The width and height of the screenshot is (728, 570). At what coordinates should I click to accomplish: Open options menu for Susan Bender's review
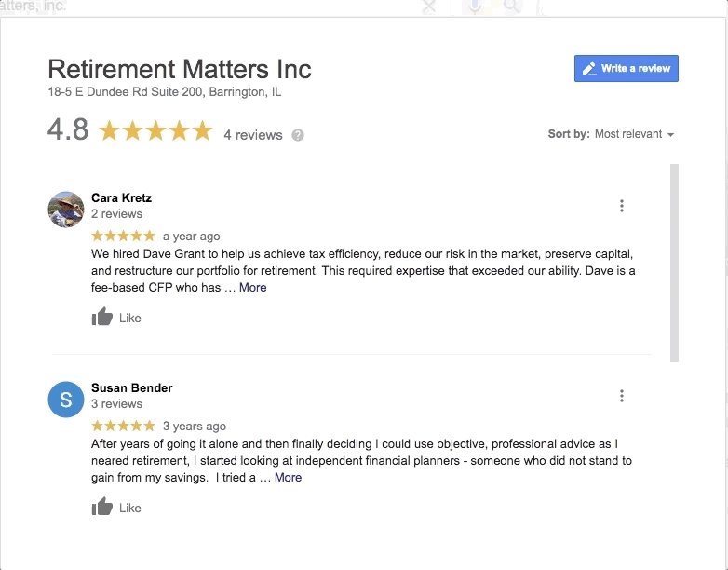[622, 396]
